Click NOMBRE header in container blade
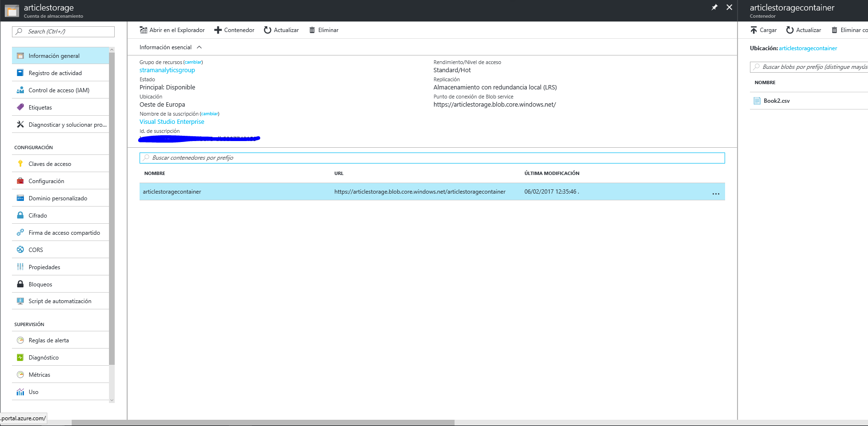 coord(765,83)
